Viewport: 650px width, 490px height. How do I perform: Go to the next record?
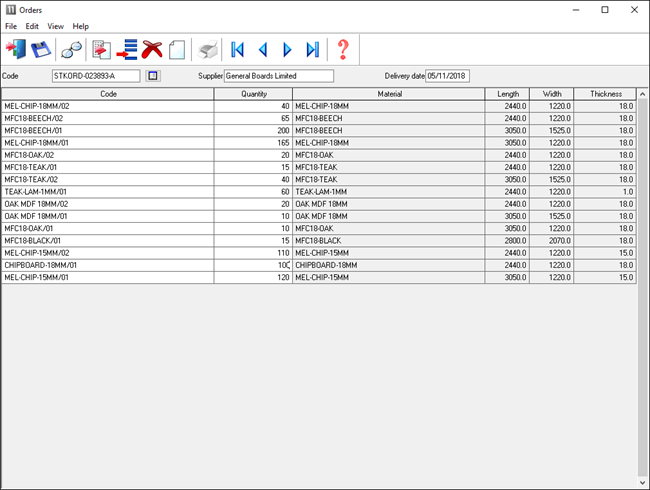(288, 49)
